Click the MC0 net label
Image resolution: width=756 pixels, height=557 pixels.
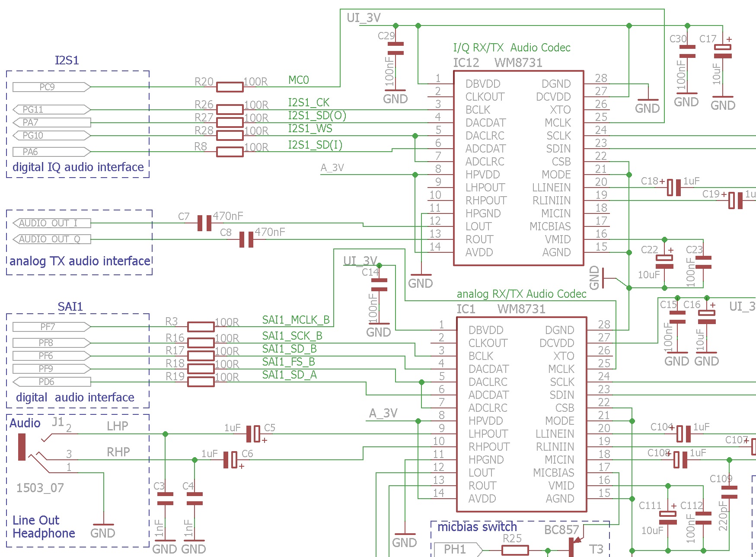(299, 80)
